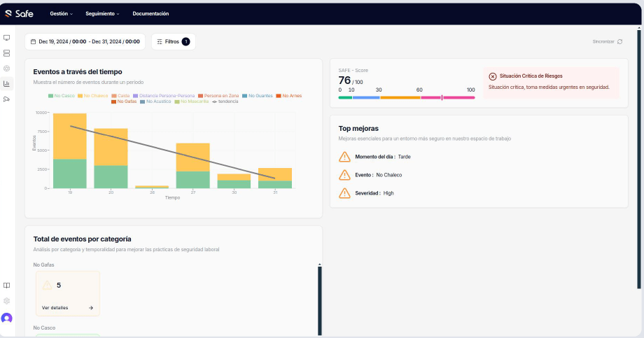Open the Filtros filter button

pos(173,42)
